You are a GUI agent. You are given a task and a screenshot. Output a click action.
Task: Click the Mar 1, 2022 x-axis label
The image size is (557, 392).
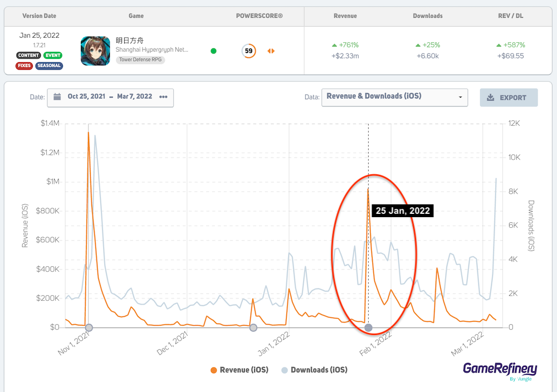[x=467, y=343]
